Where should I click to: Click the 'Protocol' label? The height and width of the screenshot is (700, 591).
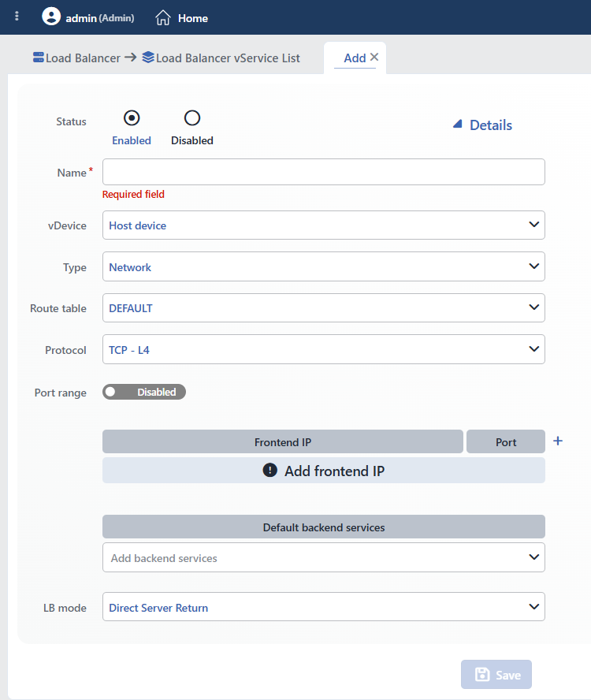pyautogui.click(x=65, y=350)
